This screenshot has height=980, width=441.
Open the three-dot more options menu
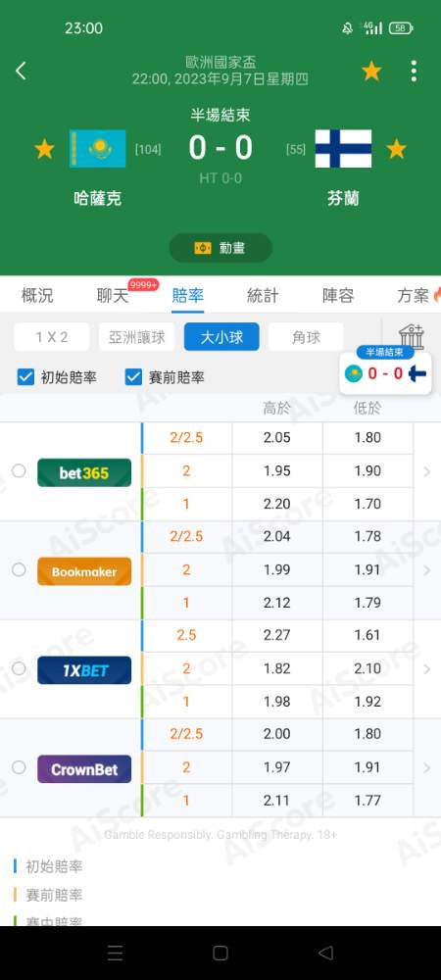click(x=414, y=72)
